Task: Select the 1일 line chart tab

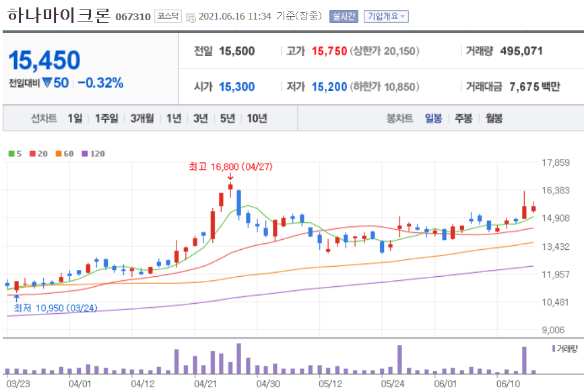Action: 75,119
